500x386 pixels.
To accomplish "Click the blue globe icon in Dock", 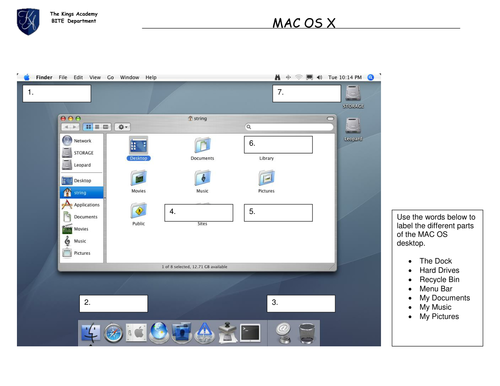I will tap(159, 332).
